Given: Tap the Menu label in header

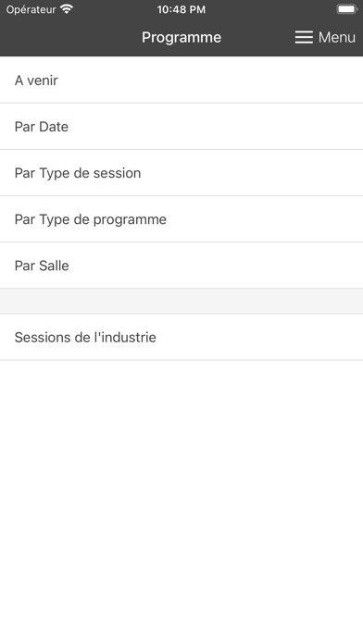Looking at the screenshot, I should click(337, 37).
